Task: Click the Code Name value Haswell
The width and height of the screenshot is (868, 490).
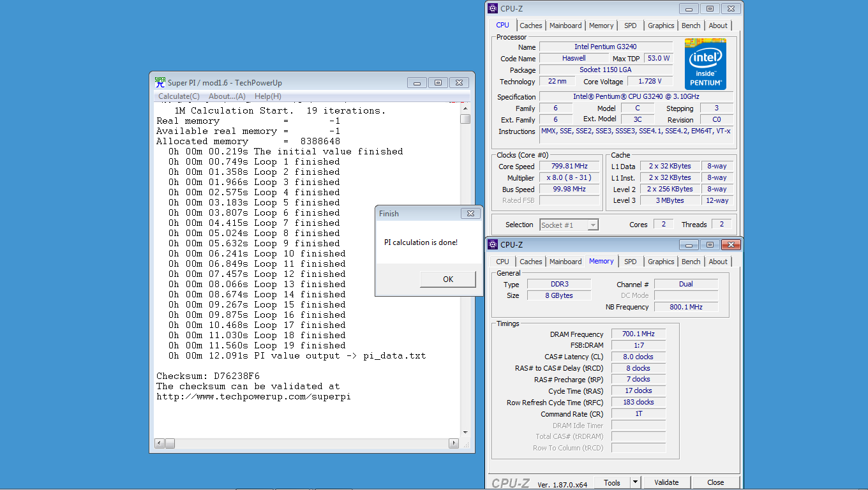Action: (574, 58)
